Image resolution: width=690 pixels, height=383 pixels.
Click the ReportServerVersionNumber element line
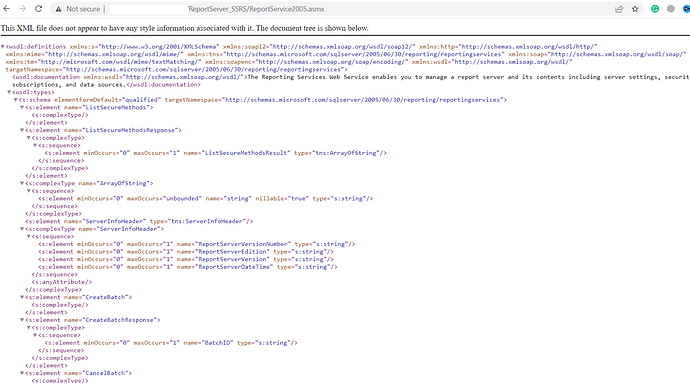196,244
